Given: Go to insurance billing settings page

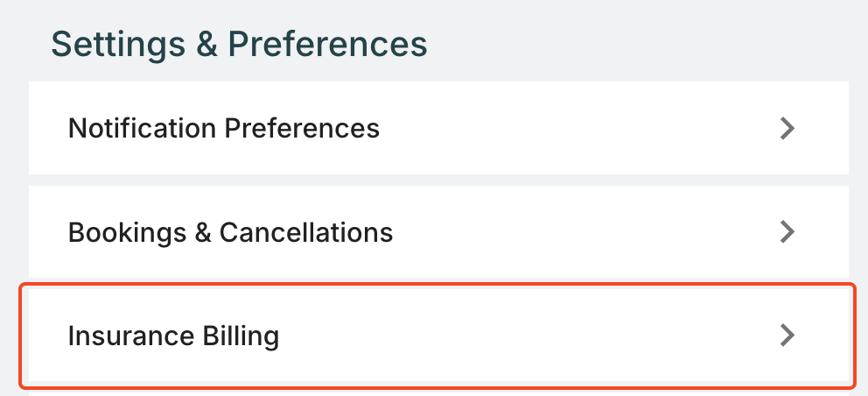Looking at the screenshot, I should coord(437,335).
